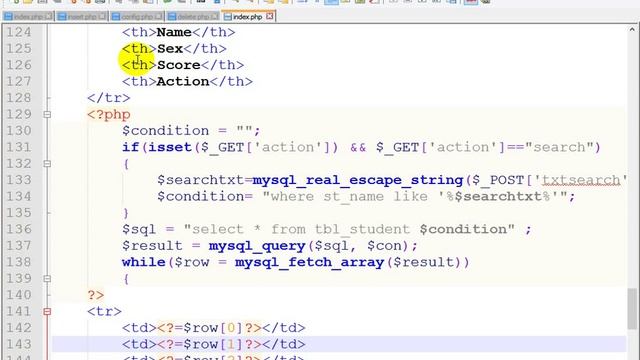Viewport: 640px width, 360px height.
Task: Click mysql_real_escape_string on line 133
Action: tap(358, 180)
